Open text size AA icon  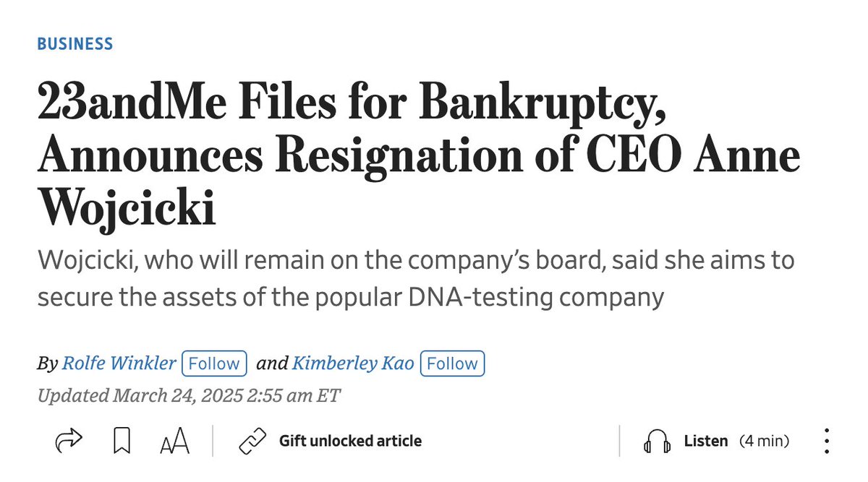pyautogui.click(x=174, y=441)
